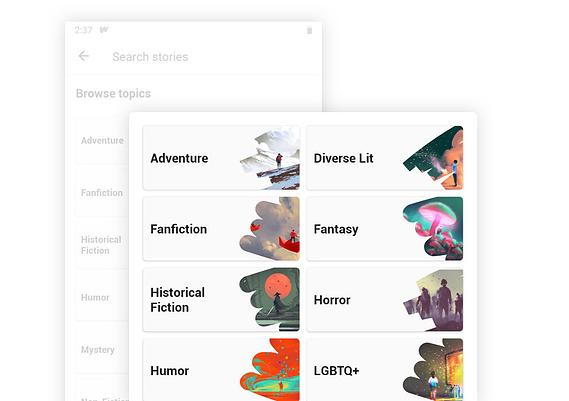The image size is (569, 401).
Task: Select faded Mystery topic in background list
Action: [x=98, y=350]
